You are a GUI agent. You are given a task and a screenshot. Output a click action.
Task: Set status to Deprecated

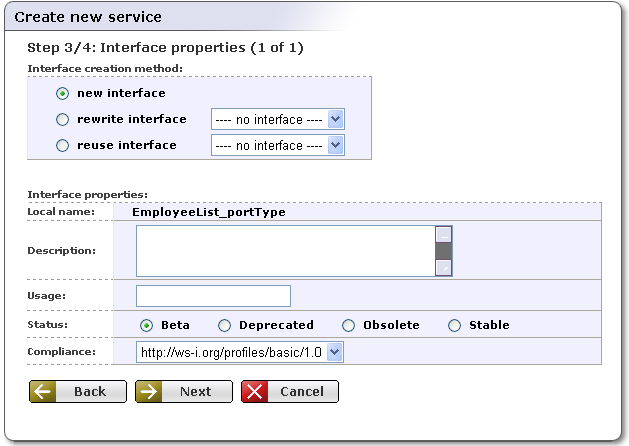[x=224, y=325]
